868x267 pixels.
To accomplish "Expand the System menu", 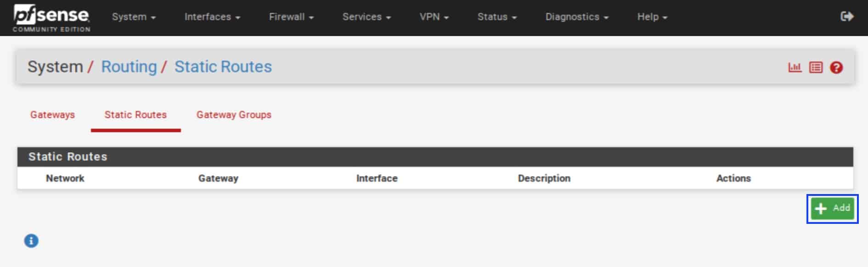I will 134,17.
